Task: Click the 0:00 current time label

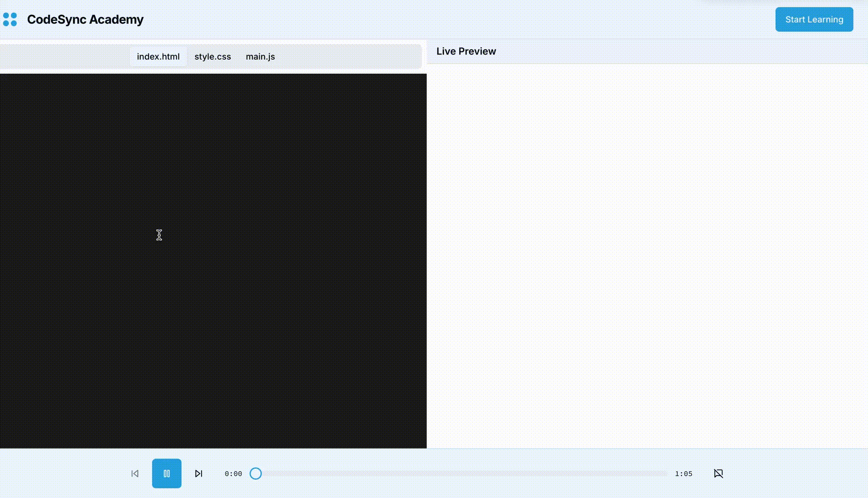Action: click(x=233, y=474)
